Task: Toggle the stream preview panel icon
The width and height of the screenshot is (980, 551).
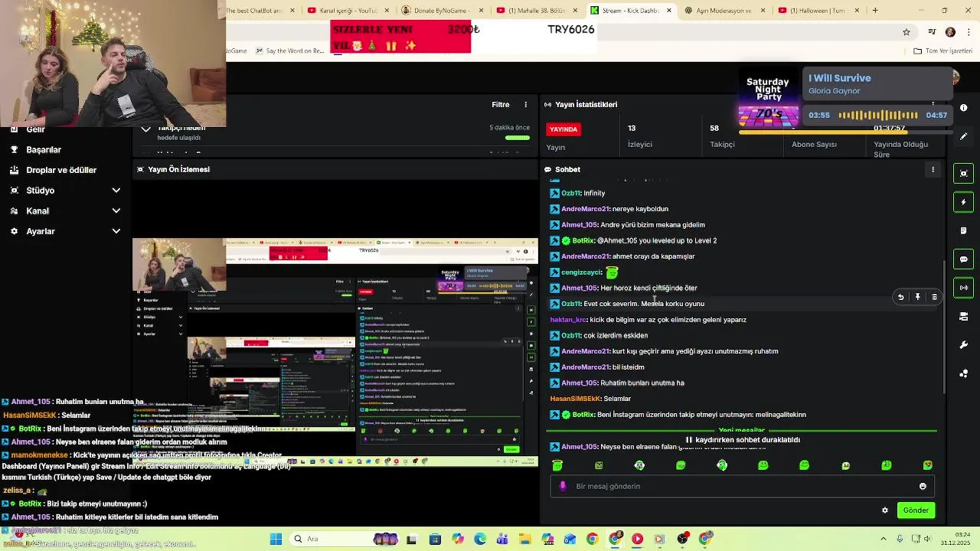Action: pyautogui.click(x=963, y=174)
